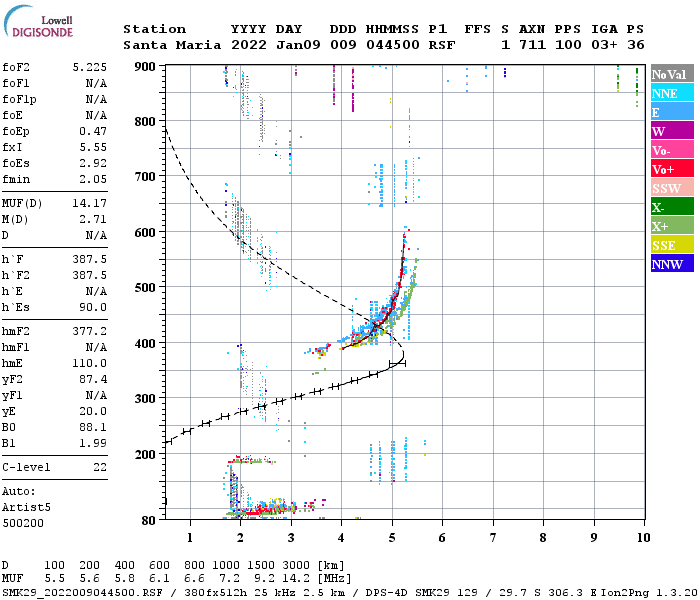Click the MUF 14.2 table value

(296, 579)
